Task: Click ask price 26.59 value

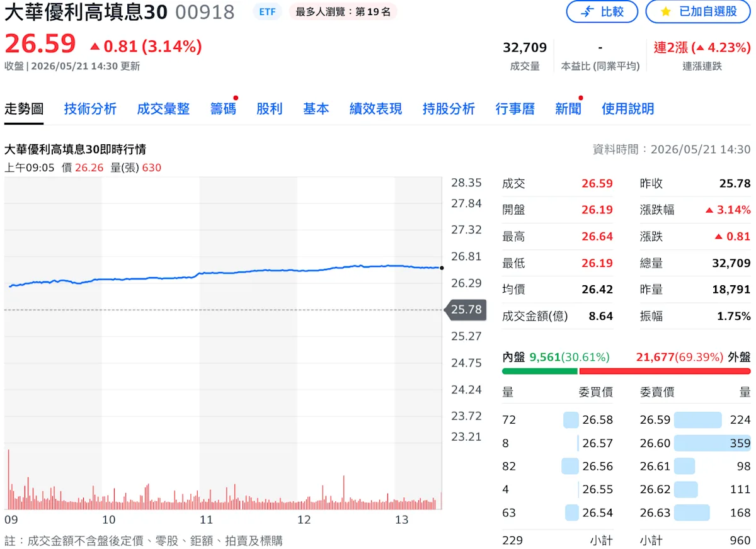Action: [x=655, y=420]
